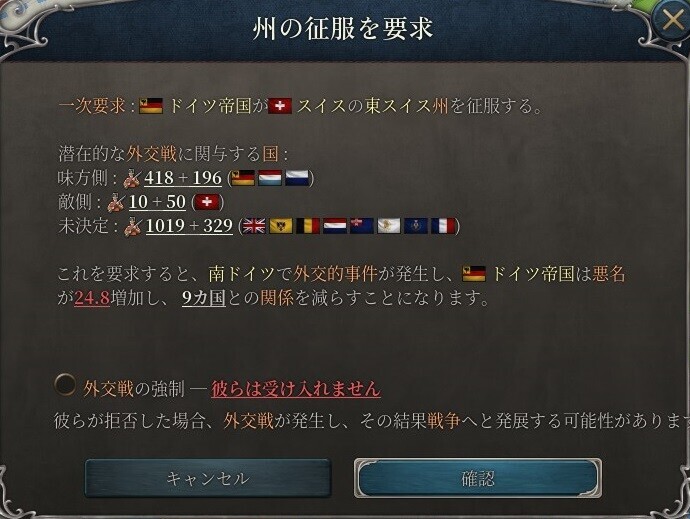
Task: Click the United Kingdom flag in the 未決定 row
Action: tap(254, 226)
